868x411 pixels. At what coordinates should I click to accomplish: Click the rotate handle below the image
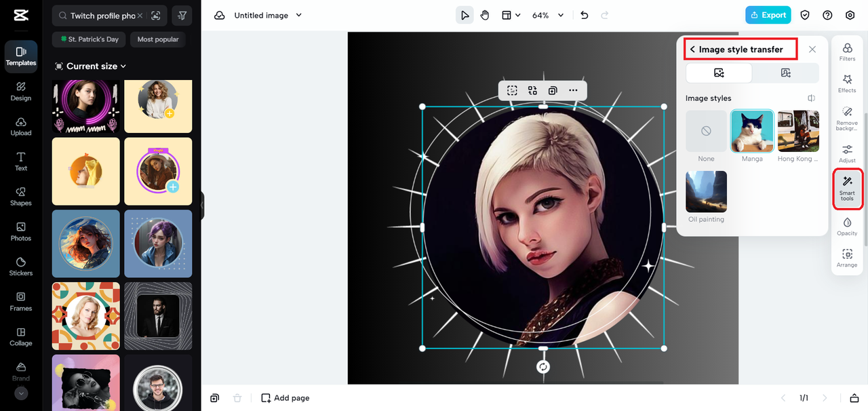[x=543, y=367]
